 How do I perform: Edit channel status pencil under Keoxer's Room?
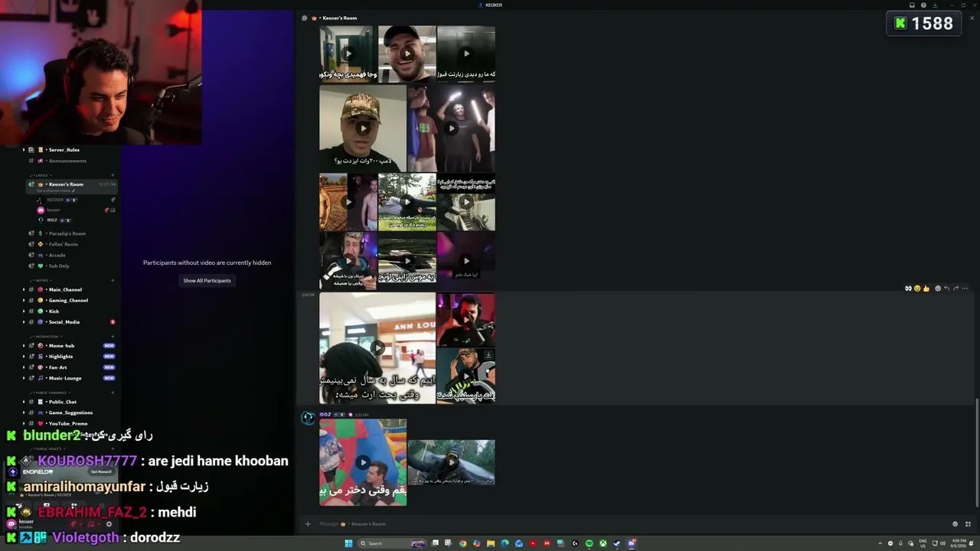click(73, 191)
